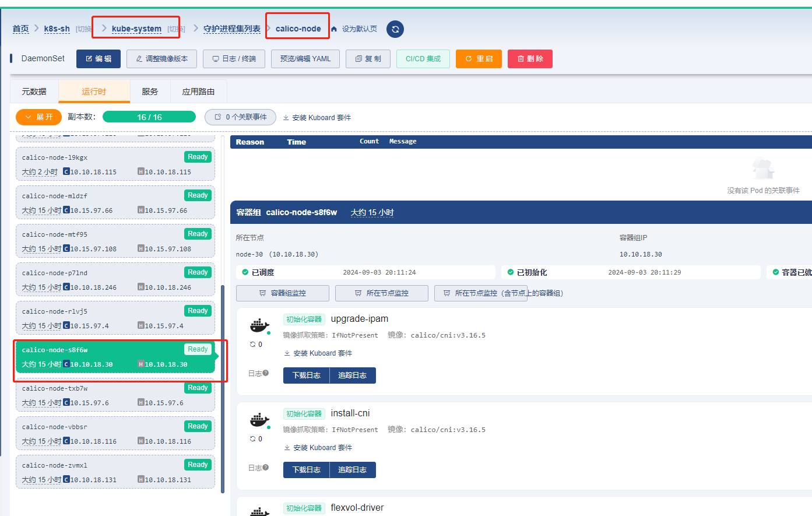
Task: Restart the DaemonSet with 重启
Action: point(479,59)
